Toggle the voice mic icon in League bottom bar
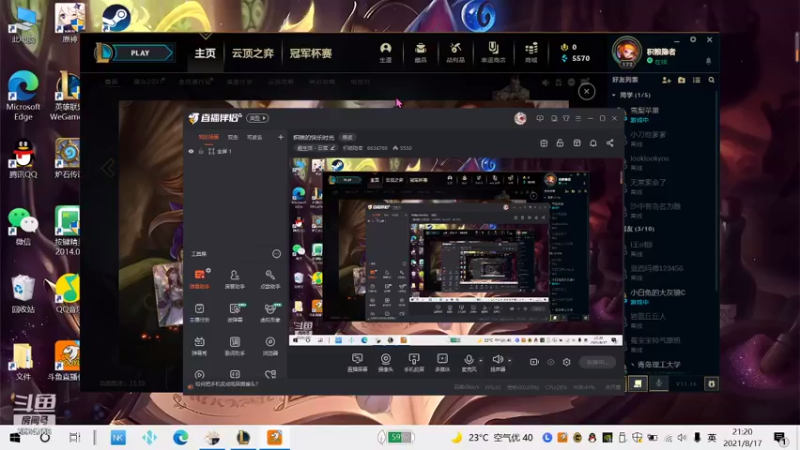The height and width of the screenshot is (450, 800). point(659,384)
